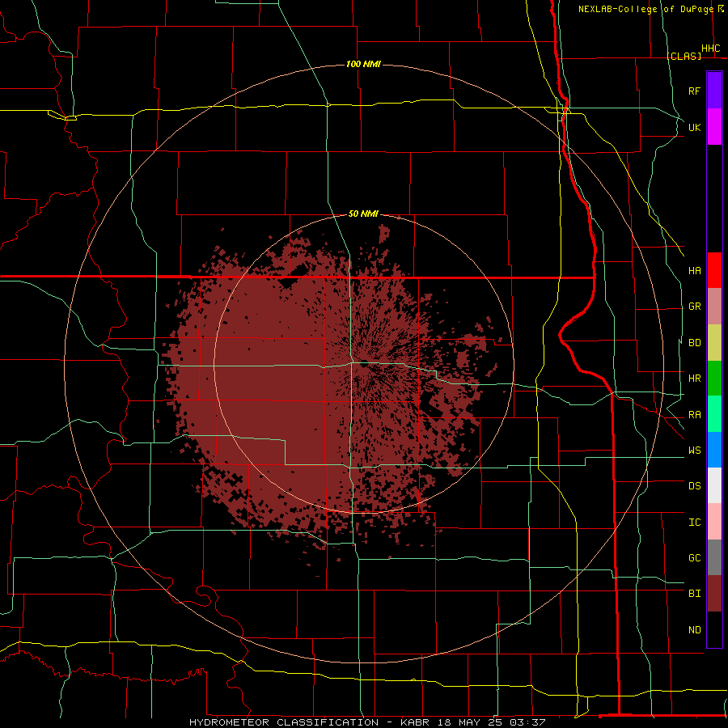728x728 pixels.
Task: Click the 'DS' legend label
Action: click(695, 486)
